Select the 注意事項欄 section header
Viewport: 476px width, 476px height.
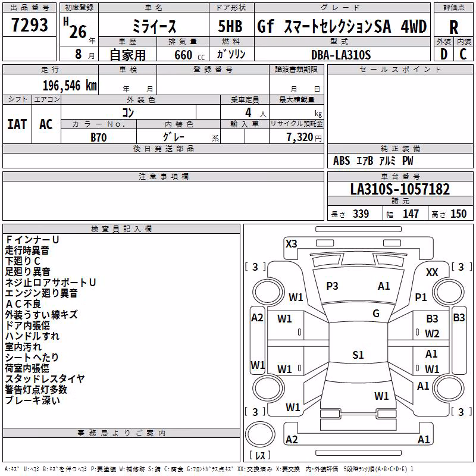coord(163,176)
